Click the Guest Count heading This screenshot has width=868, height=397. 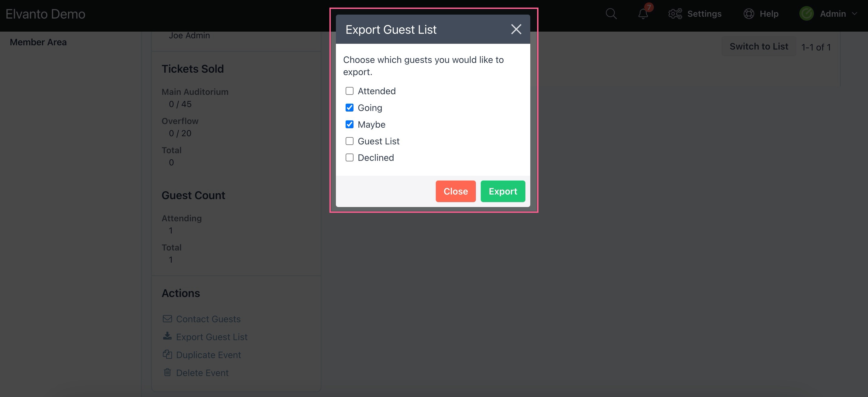click(193, 195)
